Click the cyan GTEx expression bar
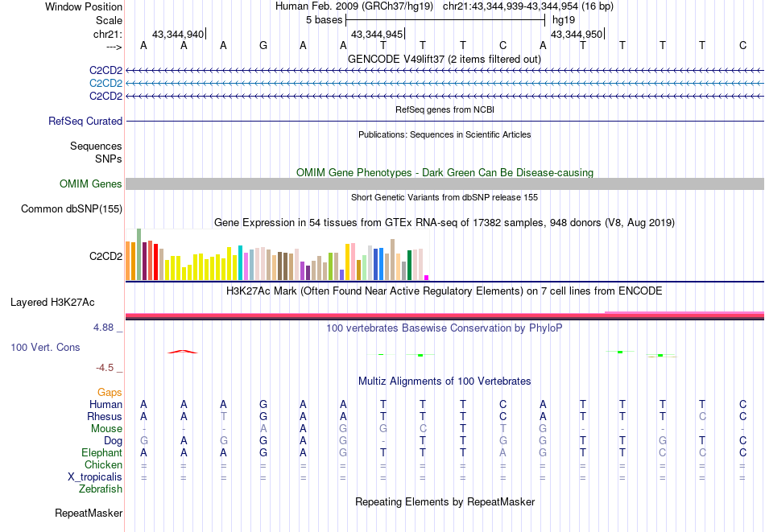 pos(240,263)
